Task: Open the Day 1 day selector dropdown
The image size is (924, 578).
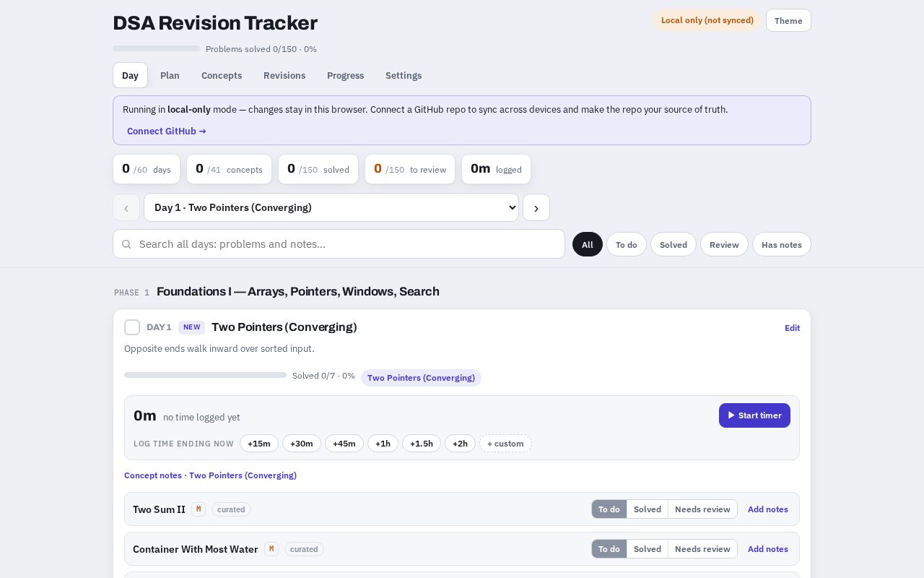Action: 331,207
